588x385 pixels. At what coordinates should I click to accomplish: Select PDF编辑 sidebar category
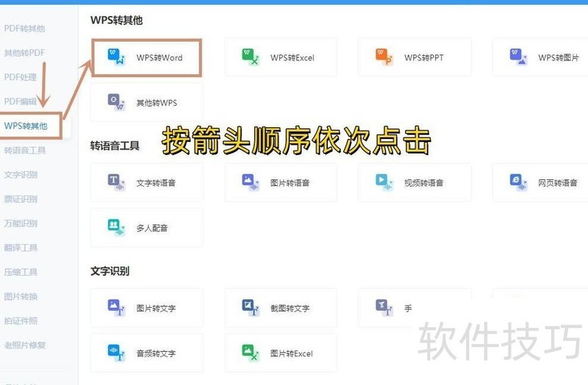[x=21, y=101]
